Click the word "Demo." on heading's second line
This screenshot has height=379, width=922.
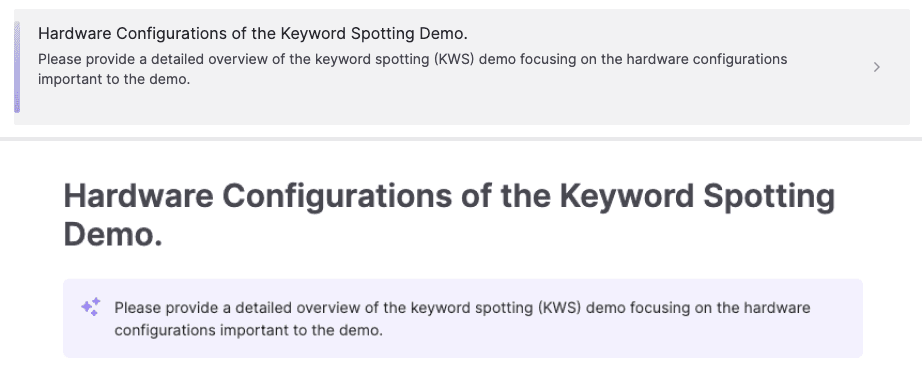[x=113, y=235]
